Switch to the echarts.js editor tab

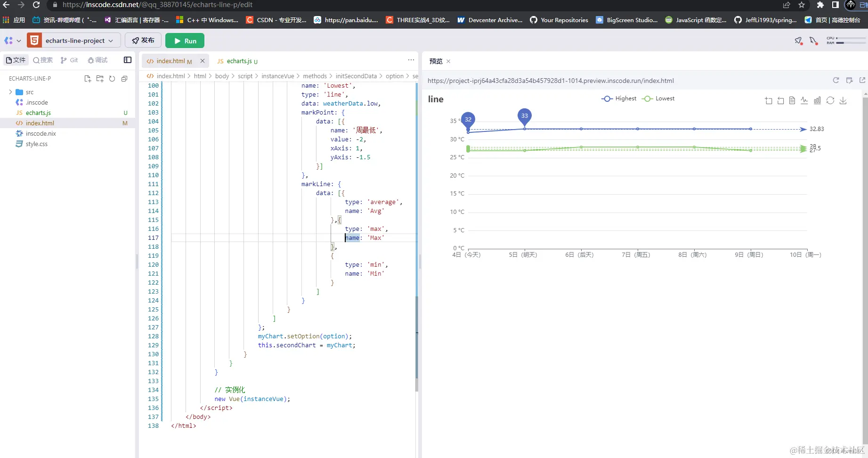[237, 61]
